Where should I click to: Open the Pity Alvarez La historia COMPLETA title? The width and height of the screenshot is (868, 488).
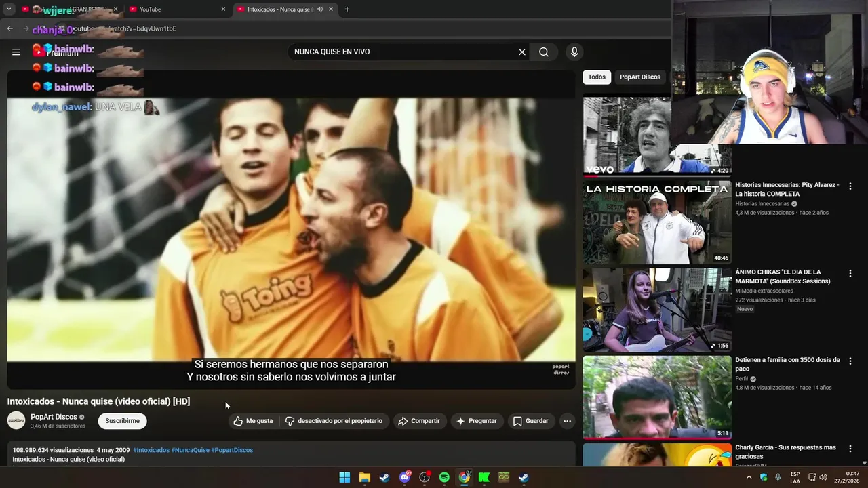point(787,189)
